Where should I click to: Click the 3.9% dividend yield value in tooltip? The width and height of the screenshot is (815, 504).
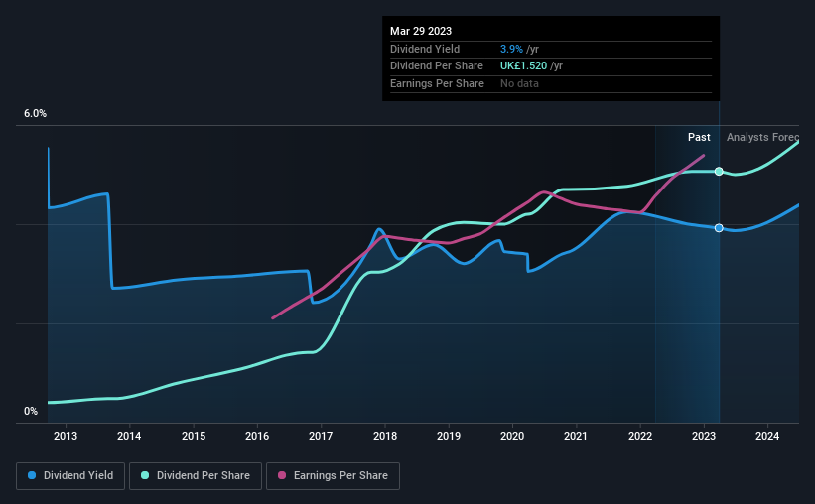tap(511, 49)
